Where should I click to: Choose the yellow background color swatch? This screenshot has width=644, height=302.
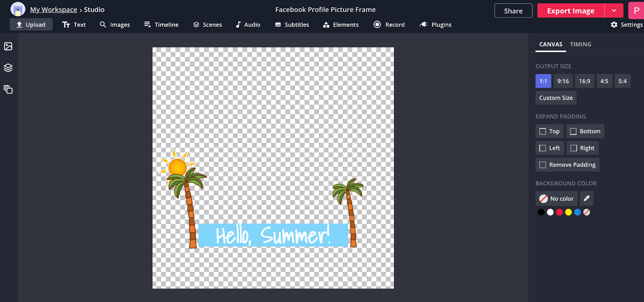(568, 212)
